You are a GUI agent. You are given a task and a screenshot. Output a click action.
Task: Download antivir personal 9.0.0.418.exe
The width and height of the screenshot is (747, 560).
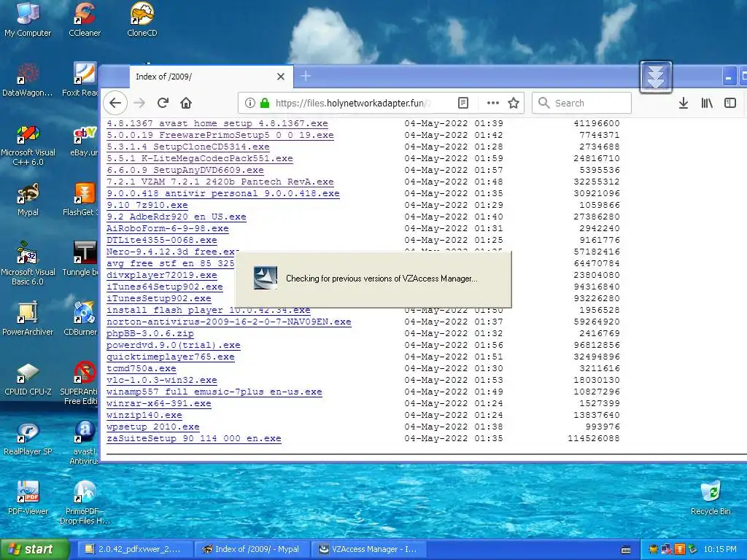coord(223,193)
